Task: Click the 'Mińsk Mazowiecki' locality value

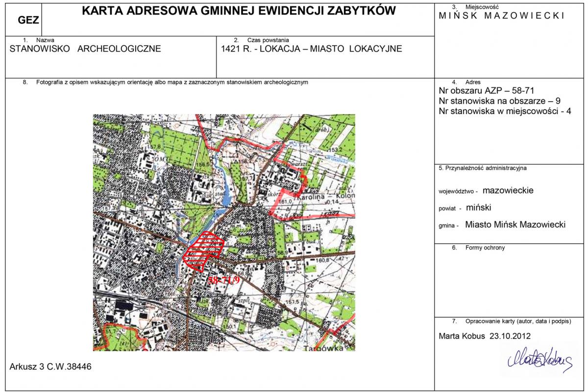Action: pos(502,16)
